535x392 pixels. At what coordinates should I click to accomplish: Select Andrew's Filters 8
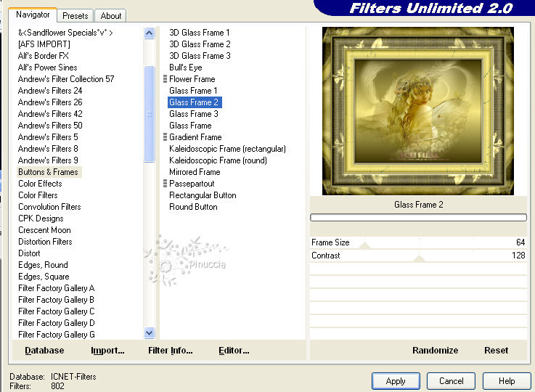point(48,149)
